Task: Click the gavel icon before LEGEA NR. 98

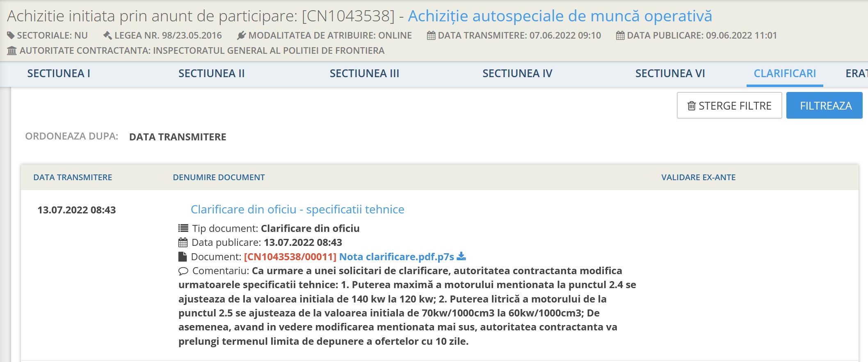Action: [107, 36]
